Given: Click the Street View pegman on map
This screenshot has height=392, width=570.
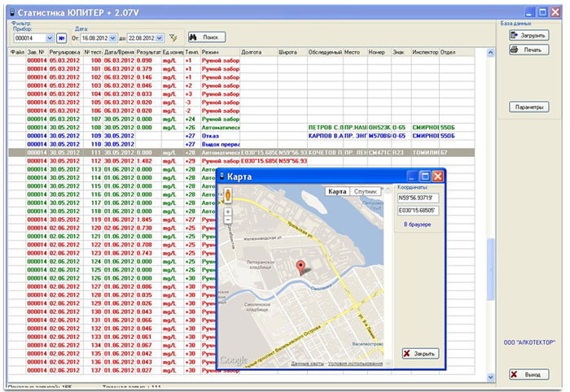Looking at the screenshot, I should [x=228, y=196].
